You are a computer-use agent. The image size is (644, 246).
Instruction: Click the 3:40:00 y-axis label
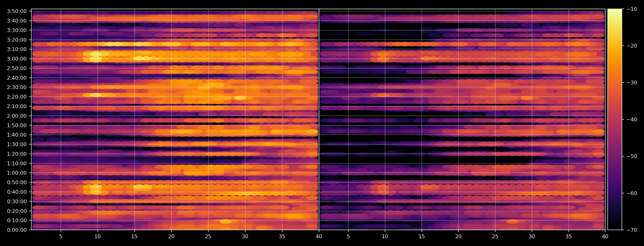17,21
